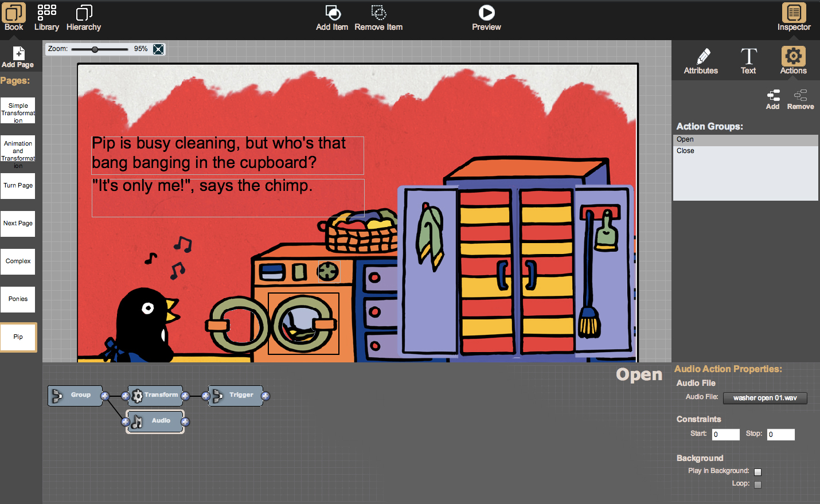Go to the Ponies page
Image resolution: width=820 pixels, height=504 pixels.
click(18, 299)
